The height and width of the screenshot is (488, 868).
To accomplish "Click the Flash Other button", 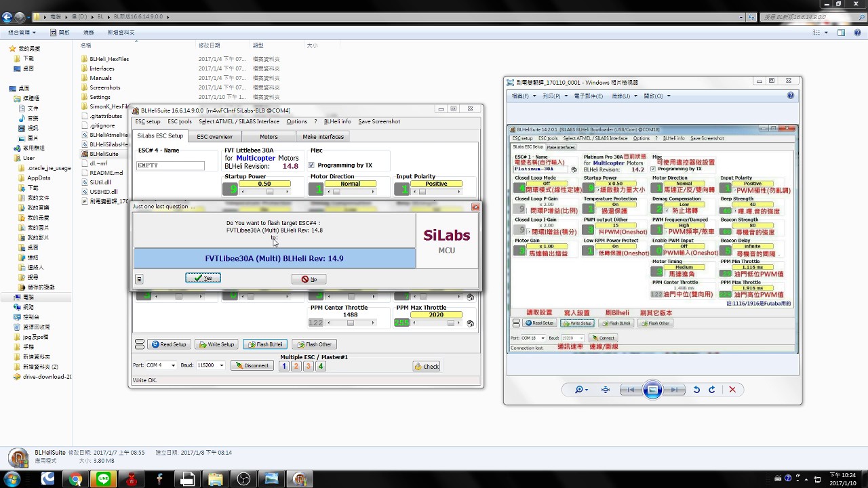I will (x=314, y=344).
